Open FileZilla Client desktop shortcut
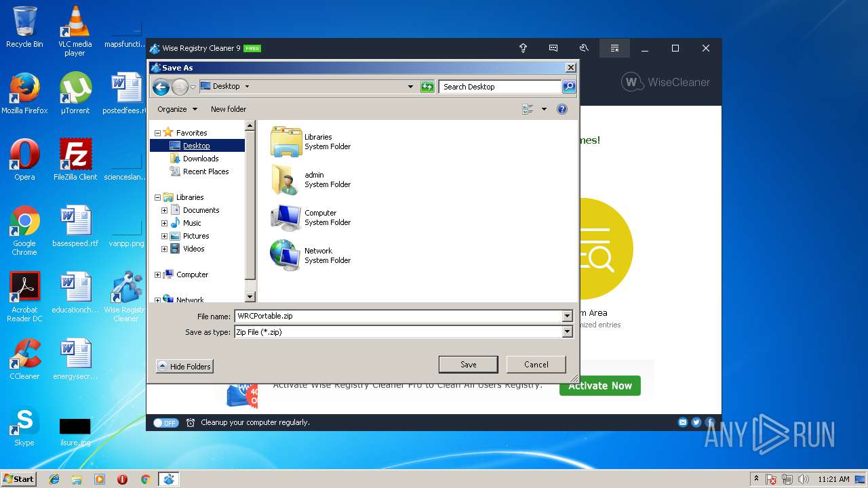The height and width of the screenshot is (488, 868). [x=75, y=159]
